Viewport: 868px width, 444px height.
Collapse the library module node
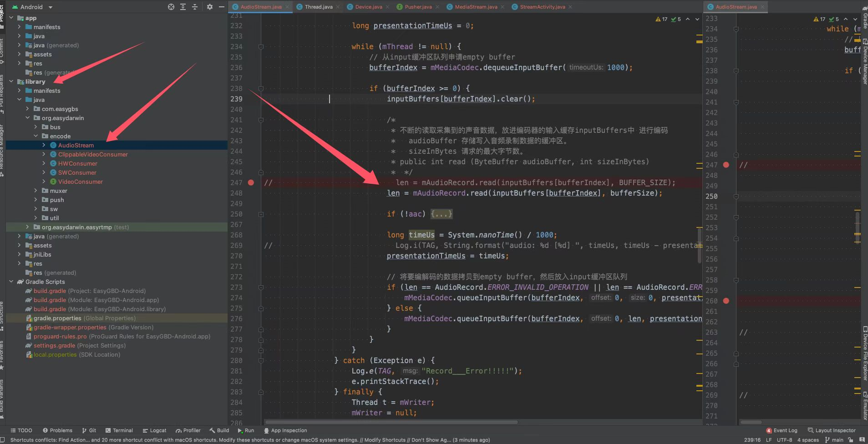pyautogui.click(x=11, y=81)
